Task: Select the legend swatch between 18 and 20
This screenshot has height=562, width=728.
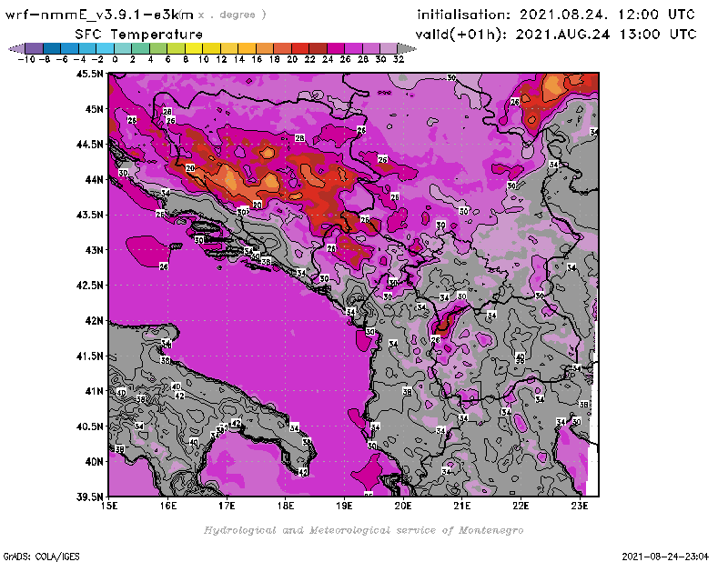Action: (282, 49)
